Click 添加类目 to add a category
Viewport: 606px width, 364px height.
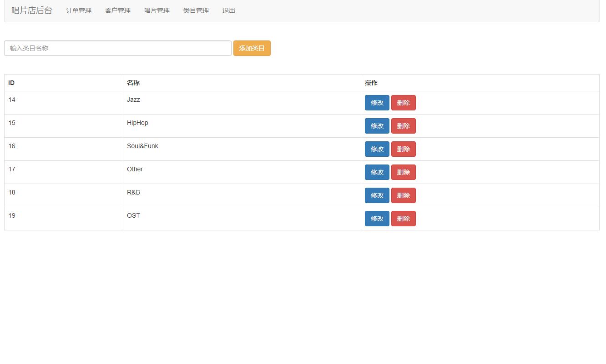pos(252,48)
